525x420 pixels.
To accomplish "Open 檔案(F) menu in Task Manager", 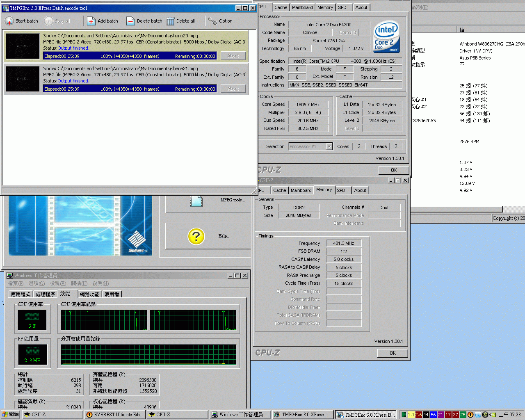I will pos(16,283).
